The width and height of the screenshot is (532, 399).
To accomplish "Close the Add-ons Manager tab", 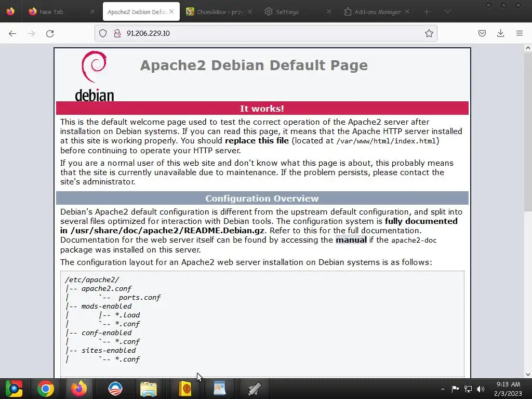I will [x=407, y=12].
